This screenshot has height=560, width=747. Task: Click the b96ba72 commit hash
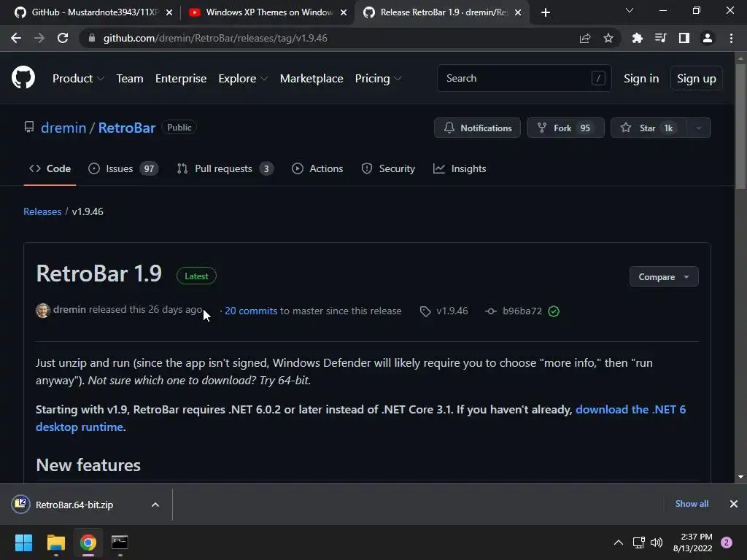tap(522, 311)
